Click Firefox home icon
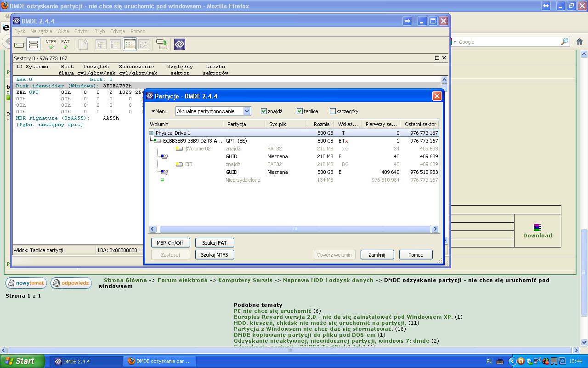588x368 pixels. coord(580,41)
